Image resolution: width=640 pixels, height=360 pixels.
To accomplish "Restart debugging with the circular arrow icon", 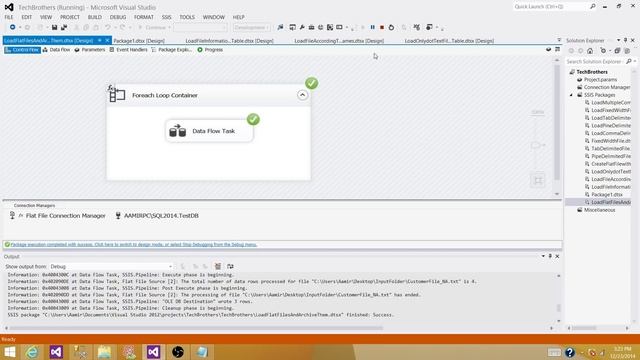I will pyautogui.click(x=391, y=27).
